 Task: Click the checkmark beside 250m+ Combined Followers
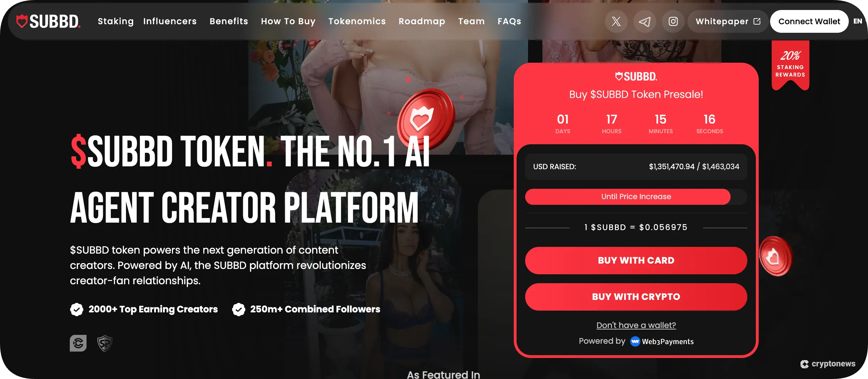[239, 309]
